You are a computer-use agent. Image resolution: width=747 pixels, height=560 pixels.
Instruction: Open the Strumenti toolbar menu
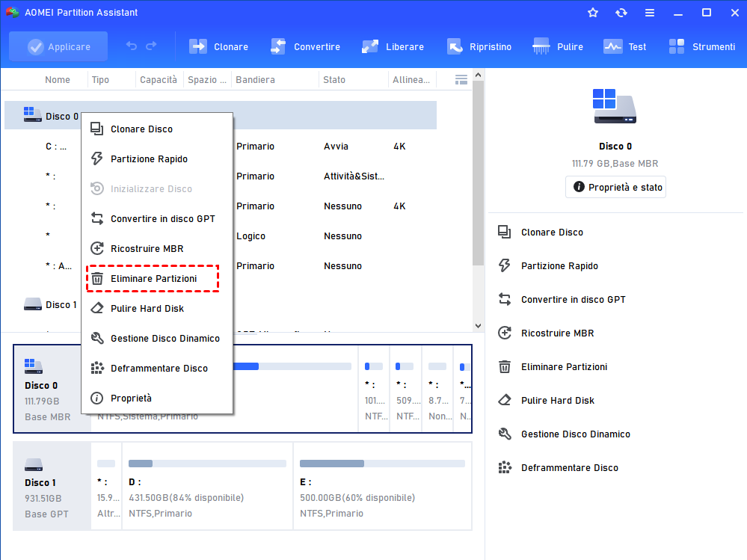coord(701,46)
